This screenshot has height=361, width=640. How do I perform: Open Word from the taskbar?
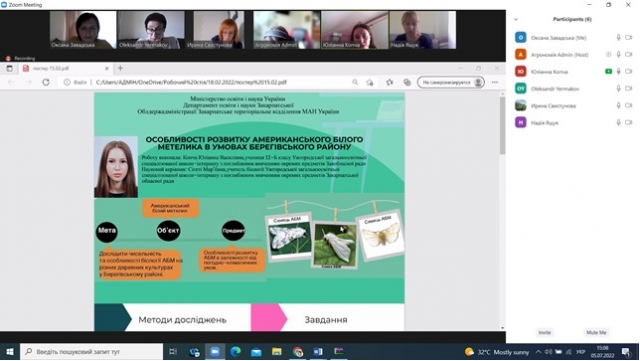(318, 352)
